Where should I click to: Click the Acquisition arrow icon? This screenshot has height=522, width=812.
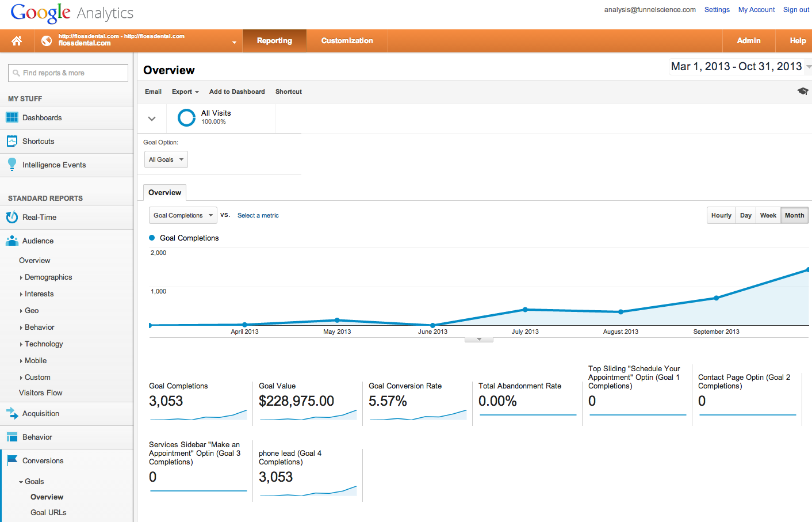pyautogui.click(x=12, y=413)
